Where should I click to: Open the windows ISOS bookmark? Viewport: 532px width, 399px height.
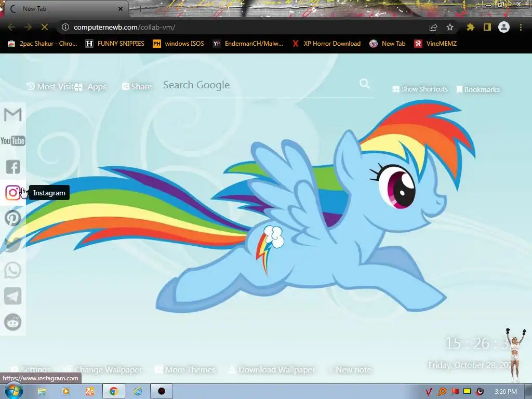click(179, 44)
